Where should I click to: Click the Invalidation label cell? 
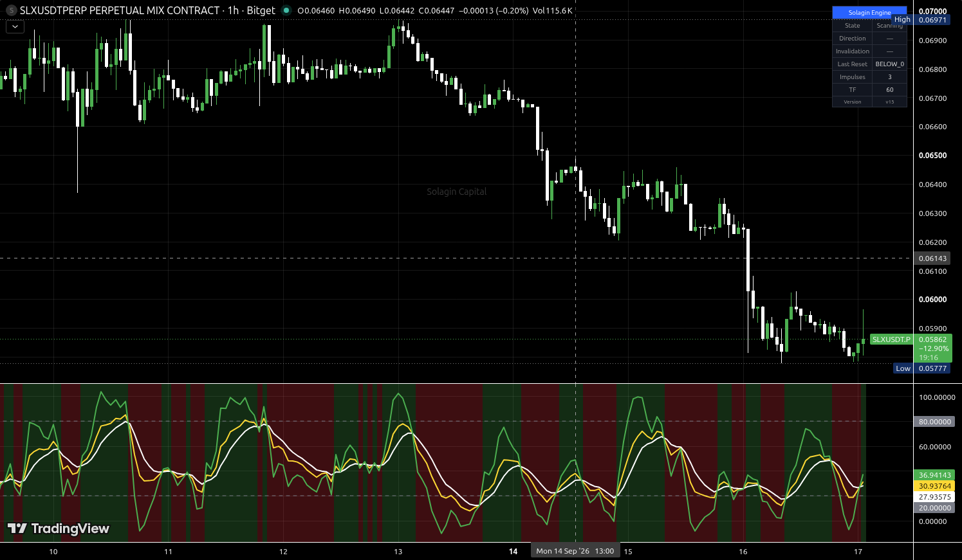click(x=852, y=51)
